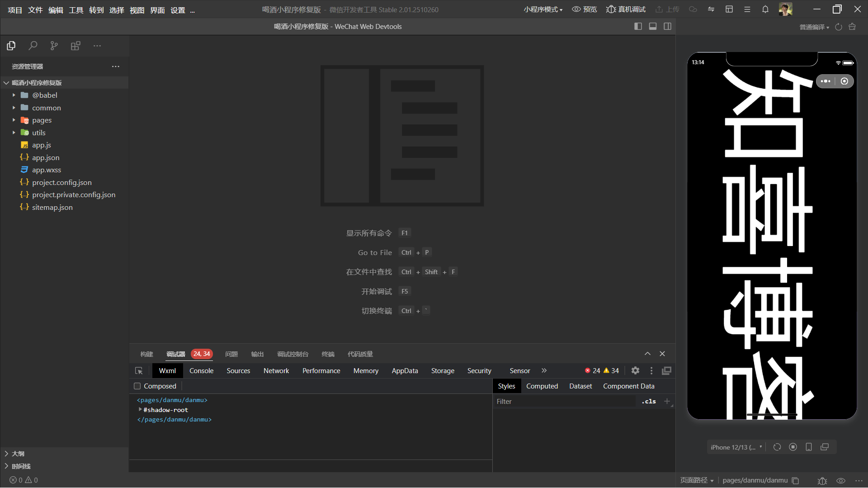The height and width of the screenshot is (488, 868).
Task: Click the notification bell icon
Action: click(765, 9)
